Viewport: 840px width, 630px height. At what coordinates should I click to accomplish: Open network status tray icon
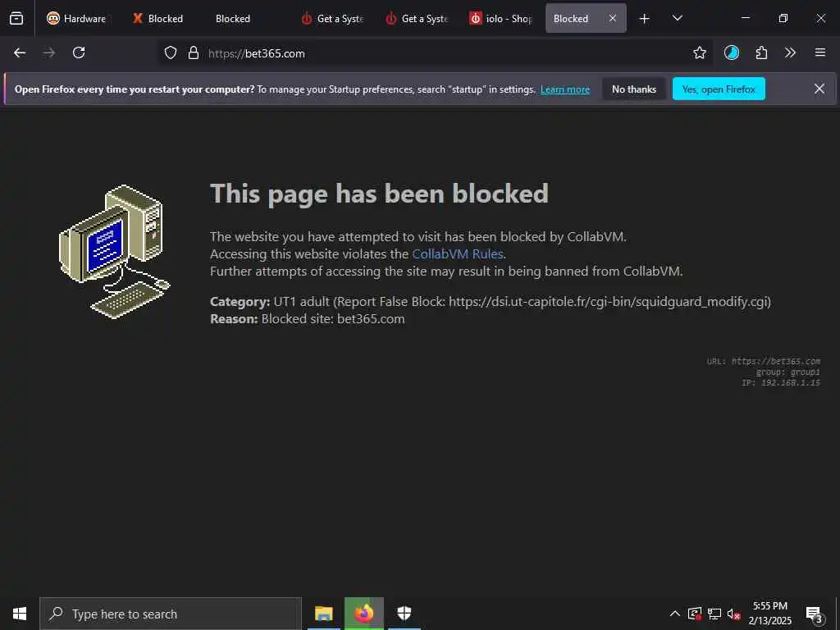click(x=714, y=614)
